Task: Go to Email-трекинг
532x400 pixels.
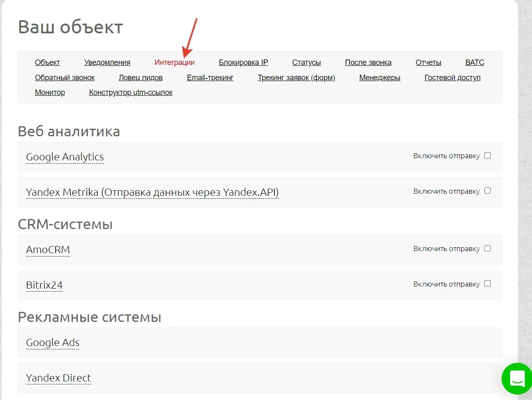Action: pyautogui.click(x=210, y=78)
